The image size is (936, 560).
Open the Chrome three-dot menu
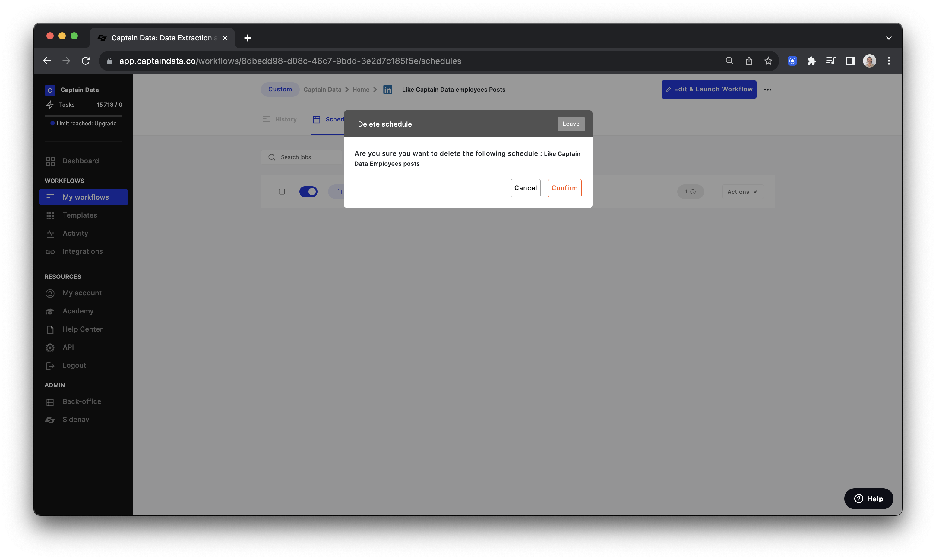coord(889,61)
